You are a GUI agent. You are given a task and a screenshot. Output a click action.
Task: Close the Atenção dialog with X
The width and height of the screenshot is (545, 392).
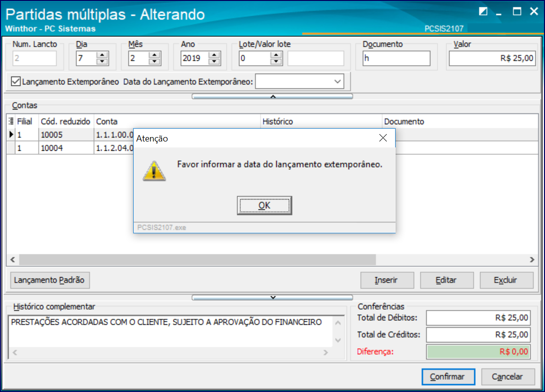click(383, 138)
